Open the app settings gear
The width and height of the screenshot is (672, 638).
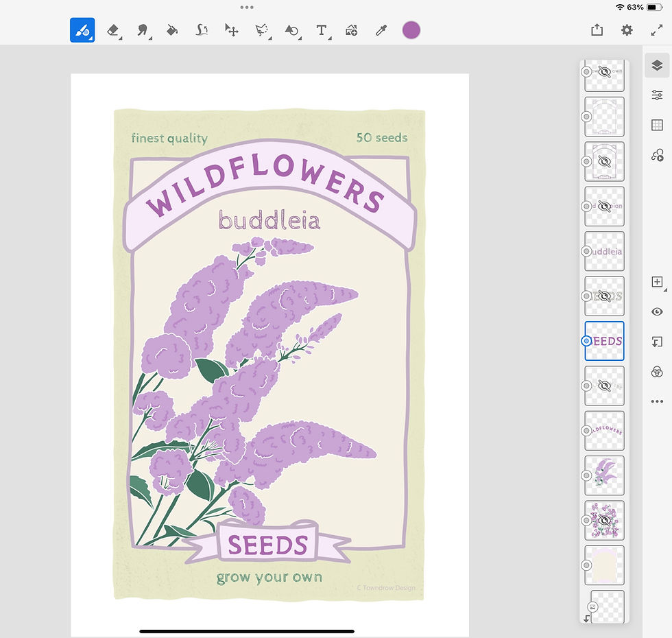tap(627, 30)
